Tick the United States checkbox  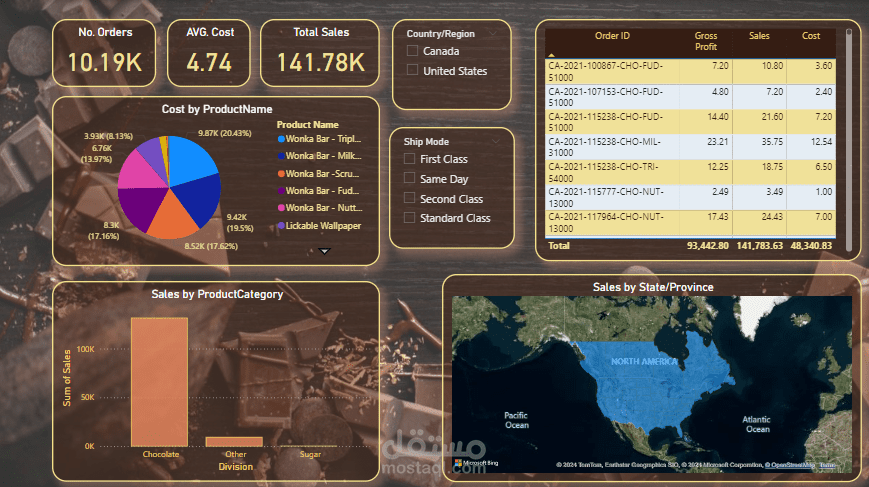tap(412, 70)
